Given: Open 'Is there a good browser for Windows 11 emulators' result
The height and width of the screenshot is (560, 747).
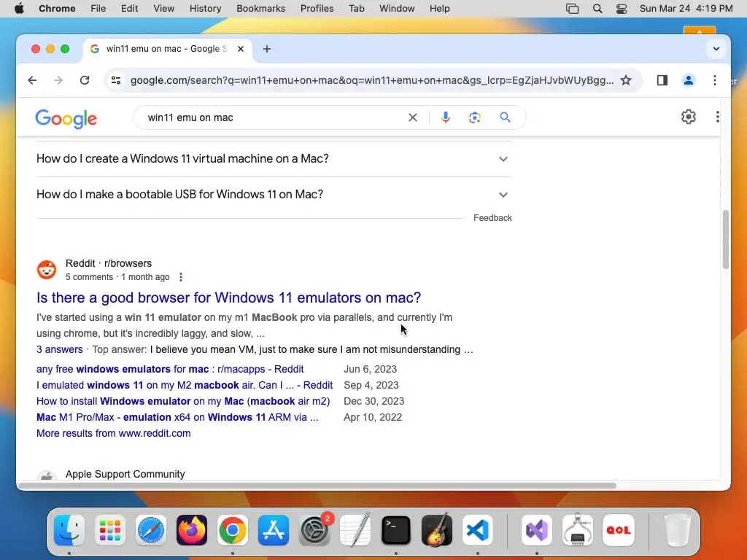Looking at the screenshot, I should pos(228,297).
